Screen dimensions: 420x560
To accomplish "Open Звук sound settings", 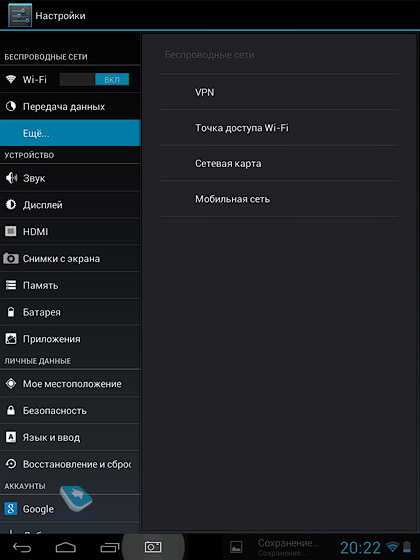I will pos(70,178).
